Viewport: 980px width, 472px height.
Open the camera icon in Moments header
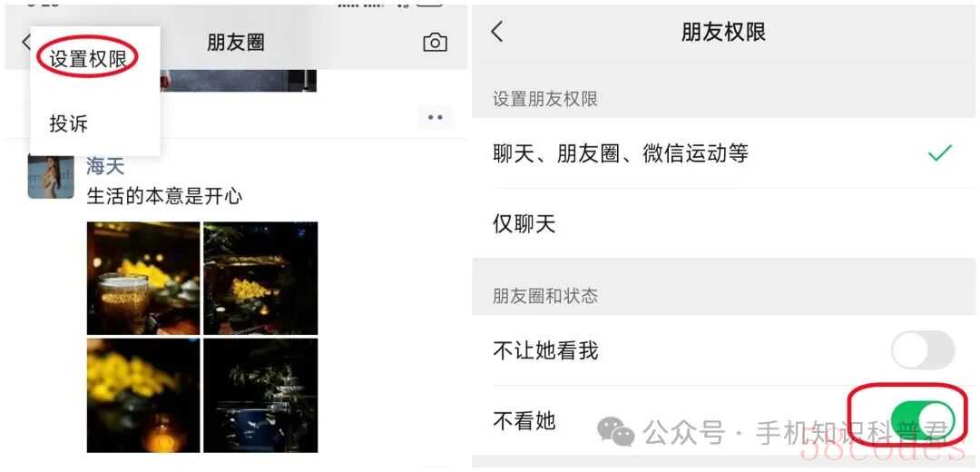click(x=435, y=43)
